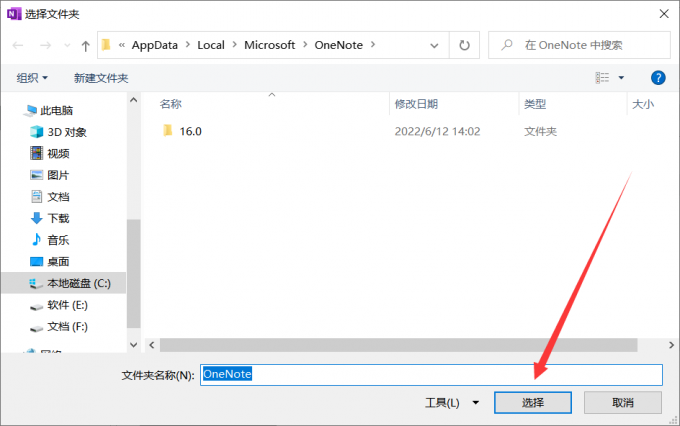Refresh the OneNote folder view
The width and height of the screenshot is (680, 426).
pyautogui.click(x=464, y=45)
